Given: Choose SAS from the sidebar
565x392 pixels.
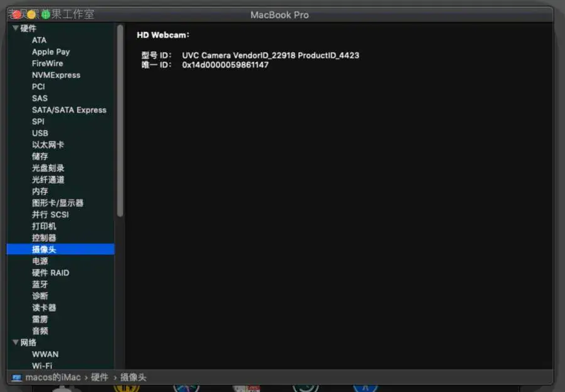Looking at the screenshot, I should pyautogui.click(x=40, y=98).
